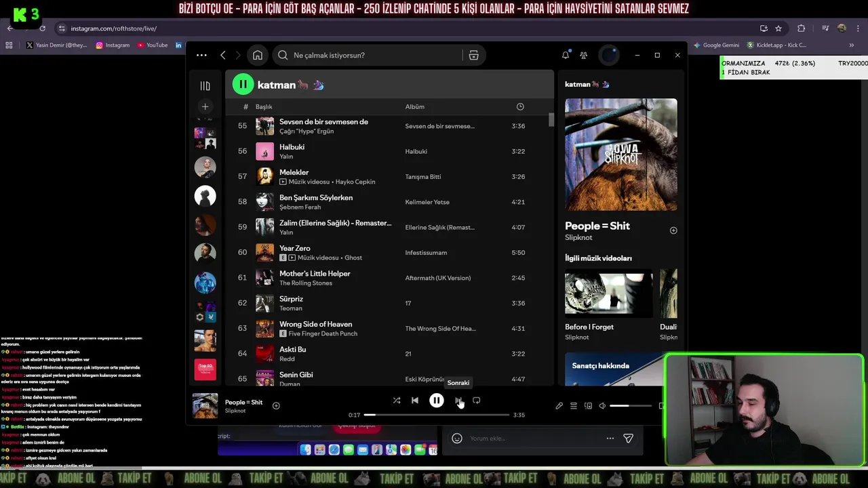Open lyrics microphone icon
This screenshot has width=868, height=488.
[x=559, y=405]
